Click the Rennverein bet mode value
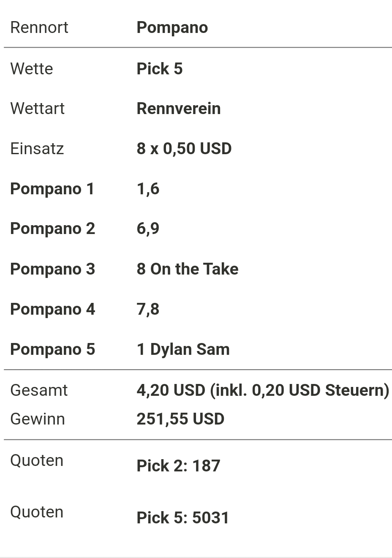 click(178, 109)
